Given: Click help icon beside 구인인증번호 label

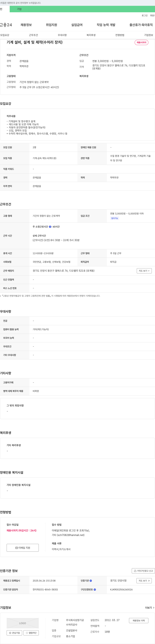Looking at the screenshot, I should tap(95, 590).
